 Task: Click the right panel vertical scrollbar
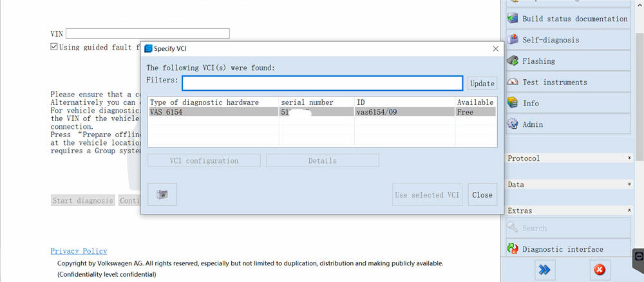(639, 97)
